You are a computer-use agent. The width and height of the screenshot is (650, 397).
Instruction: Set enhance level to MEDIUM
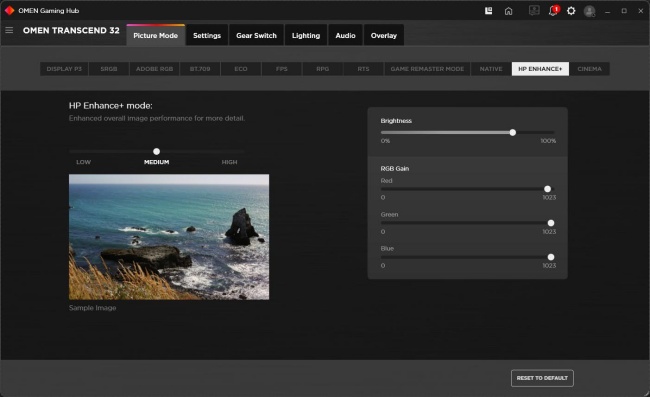(156, 162)
